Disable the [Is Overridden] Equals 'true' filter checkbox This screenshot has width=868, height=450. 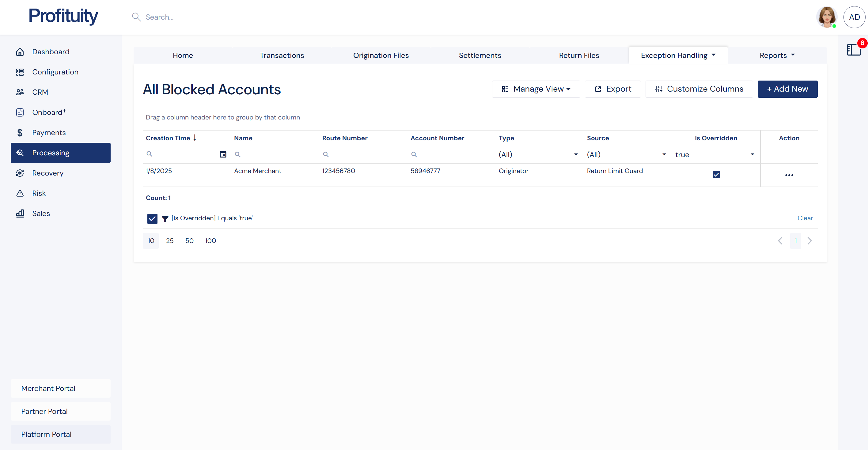point(152,219)
